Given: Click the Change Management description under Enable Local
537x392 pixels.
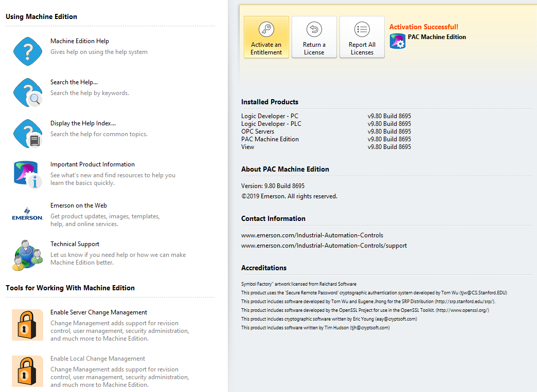Looking at the screenshot, I should click(x=119, y=377).
